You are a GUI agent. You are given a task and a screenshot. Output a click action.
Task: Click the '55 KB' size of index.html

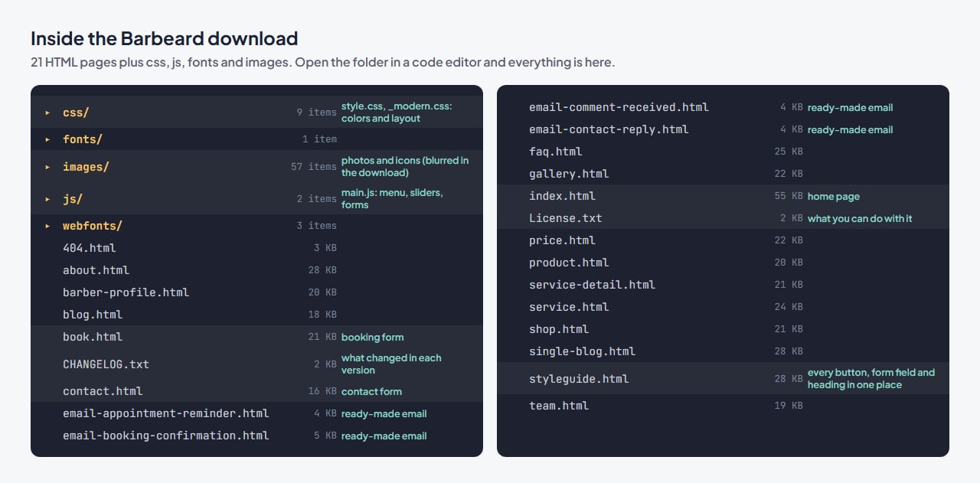[x=789, y=196]
